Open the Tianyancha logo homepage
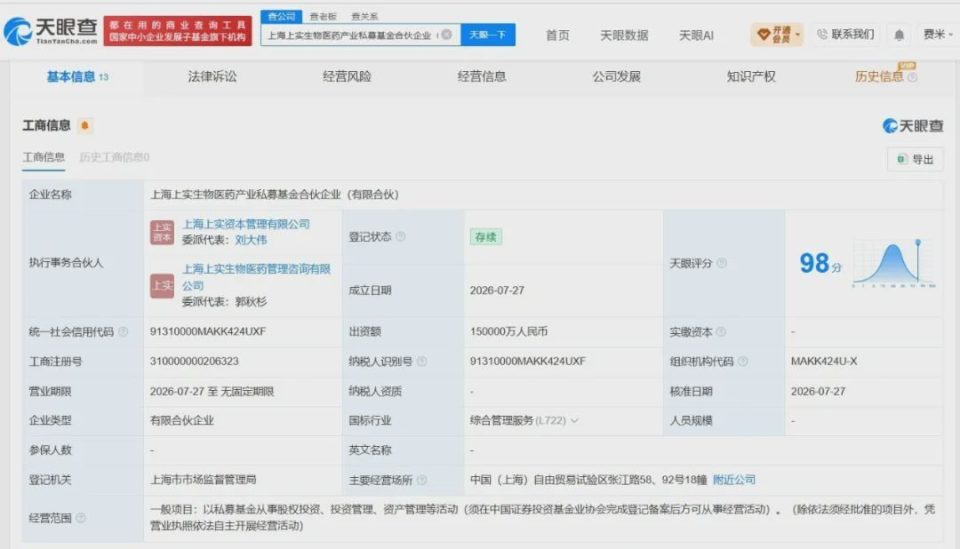 point(50,31)
